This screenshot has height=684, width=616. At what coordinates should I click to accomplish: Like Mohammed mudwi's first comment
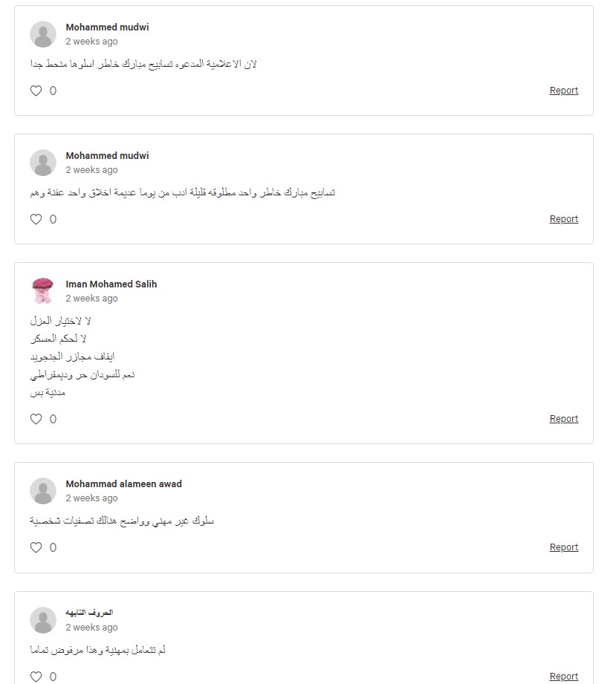[x=36, y=91]
